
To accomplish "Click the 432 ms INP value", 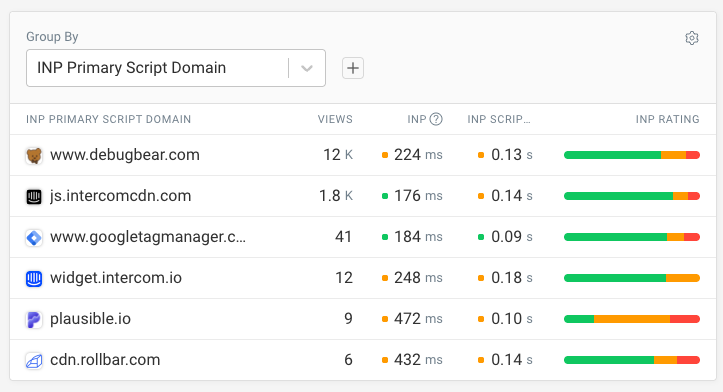I will tap(418, 360).
